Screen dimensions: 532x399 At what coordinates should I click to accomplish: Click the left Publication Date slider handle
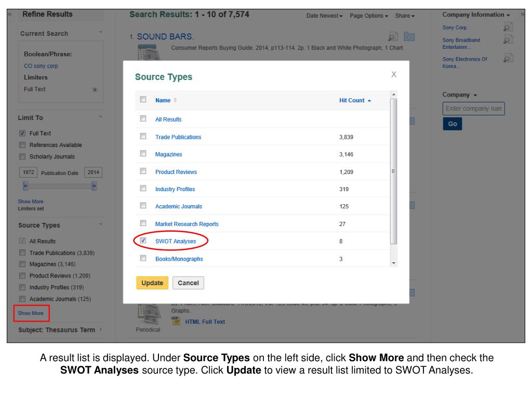pyautogui.click(x=24, y=185)
